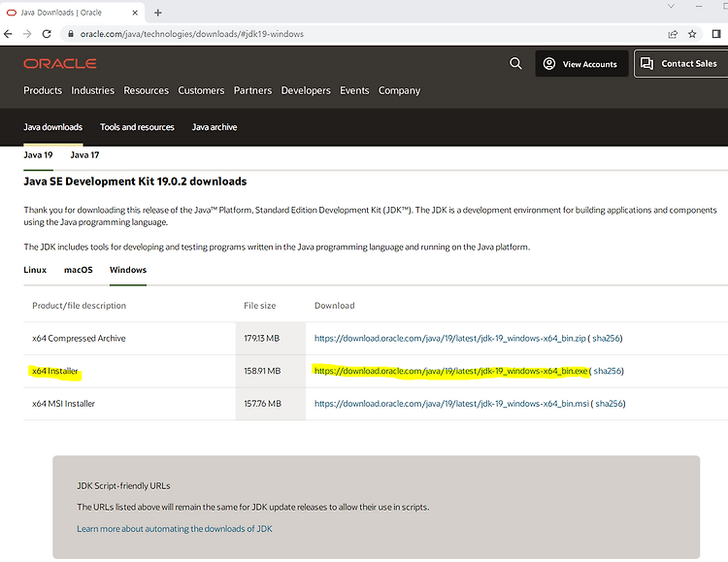Image resolution: width=728 pixels, height=562 pixels.
Task: Click the address bar URL
Action: click(192, 34)
